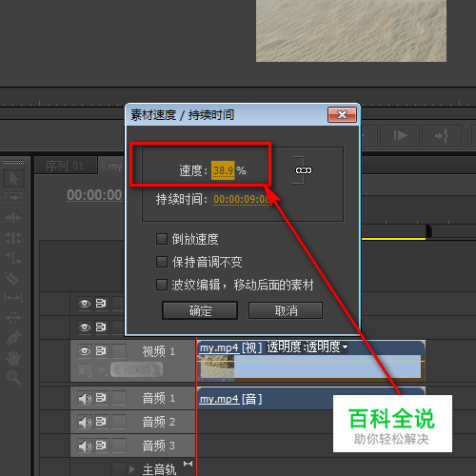The height and width of the screenshot is (476, 476).
Task: Mute the 音频 1 track speaker
Action: tap(85, 398)
